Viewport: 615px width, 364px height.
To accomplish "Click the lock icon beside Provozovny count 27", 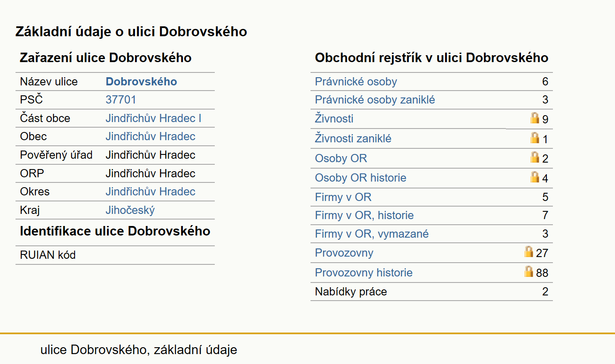I will pos(529,251).
